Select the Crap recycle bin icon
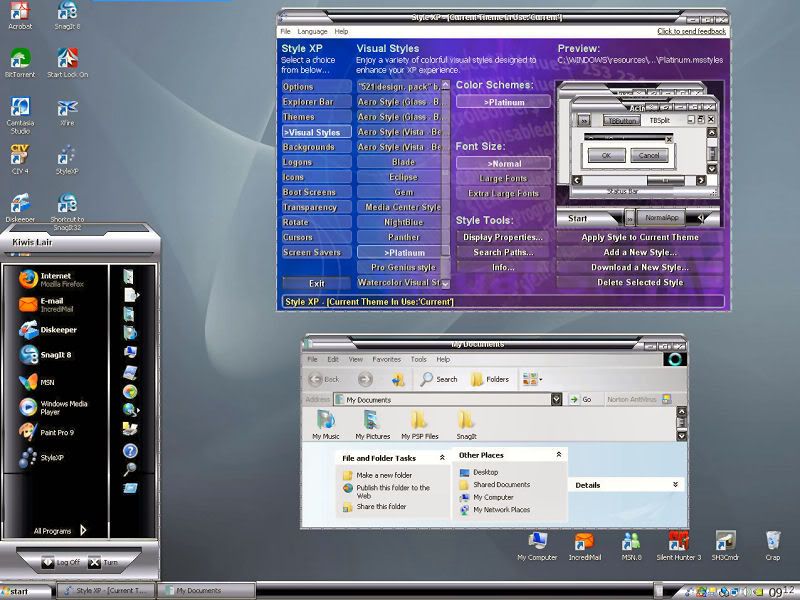This screenshot has width=800, height=600. [x=772, y=546]
